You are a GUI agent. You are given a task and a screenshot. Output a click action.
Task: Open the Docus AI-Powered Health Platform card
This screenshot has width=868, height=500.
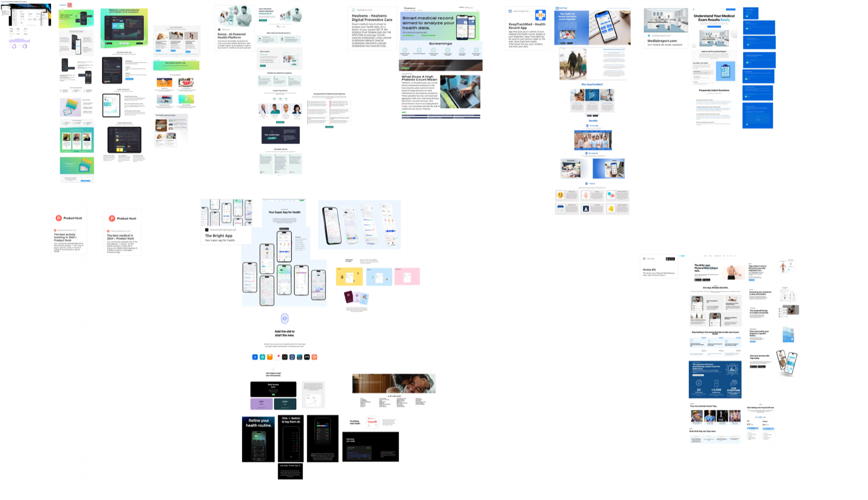pyautogui.click(x=233, y=28)
